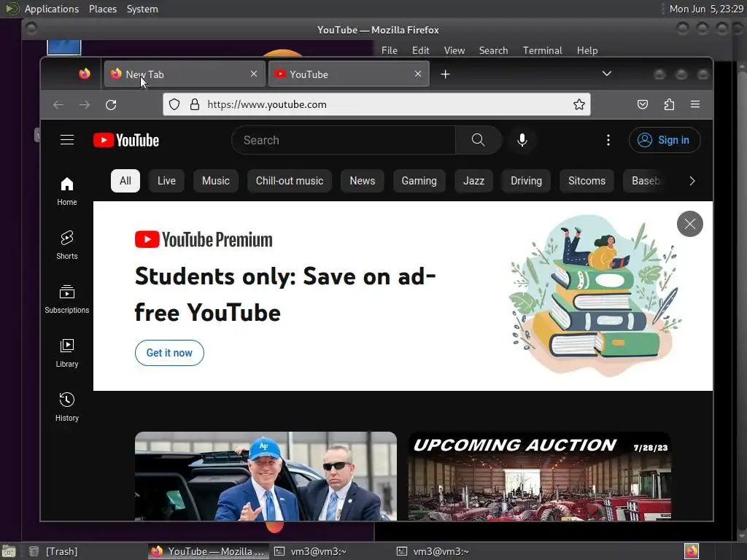Start voice search with microphone icon
Screen dimensions: 747x560
tap(522, 139)
